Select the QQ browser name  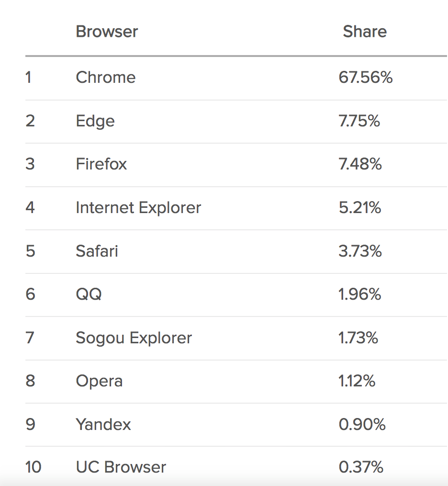pyautogui.click(x=89, y=294)
